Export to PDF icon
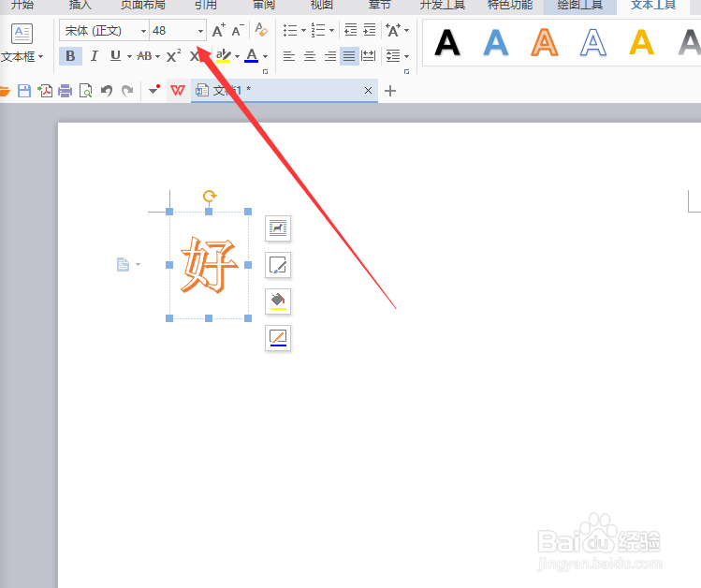701x588 pixels. (x=45, y=91)
